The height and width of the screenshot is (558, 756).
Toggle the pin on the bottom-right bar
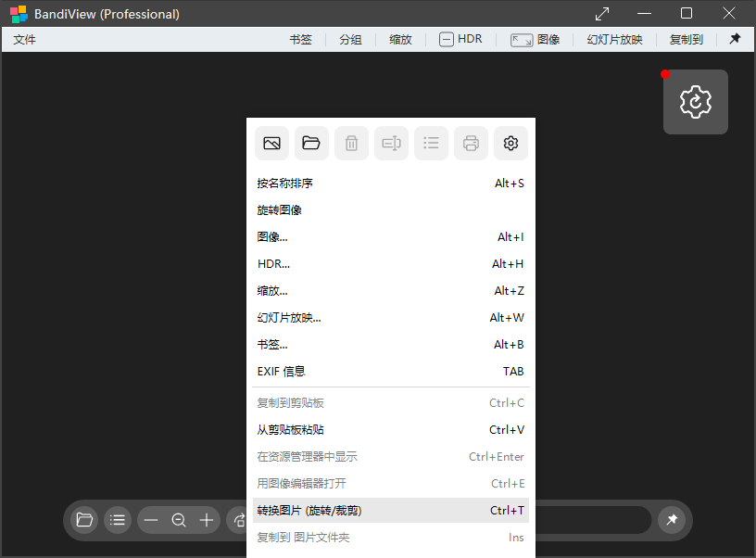click(x=672, y=520)
